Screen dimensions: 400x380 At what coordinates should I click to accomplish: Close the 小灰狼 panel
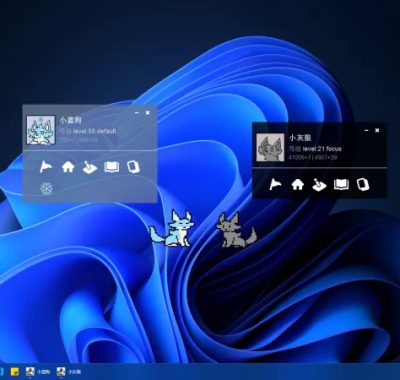377,130
